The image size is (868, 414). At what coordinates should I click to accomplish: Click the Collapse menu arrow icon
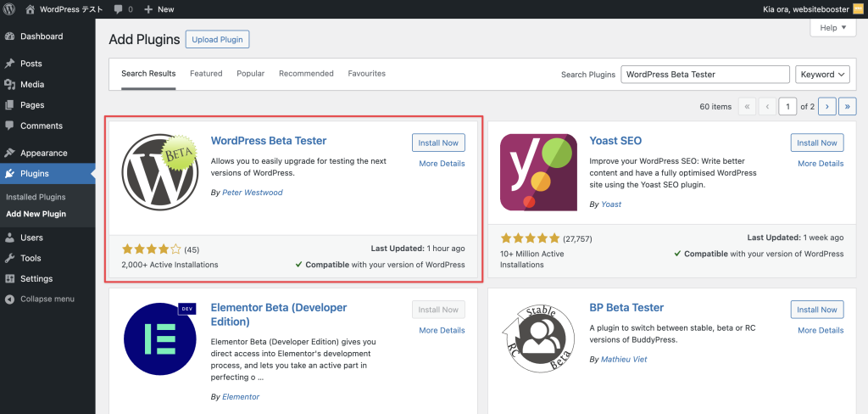pos(9,299)
